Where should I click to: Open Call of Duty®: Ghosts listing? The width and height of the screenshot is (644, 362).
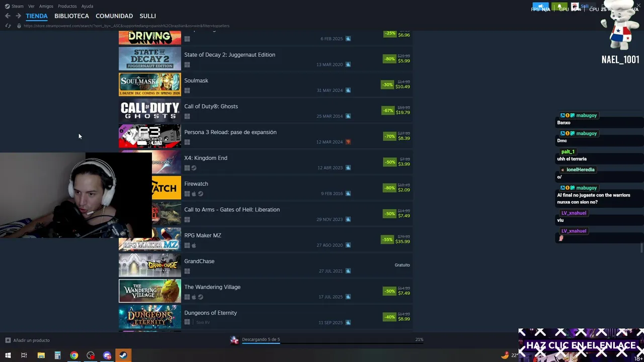(x=266, y=110)
